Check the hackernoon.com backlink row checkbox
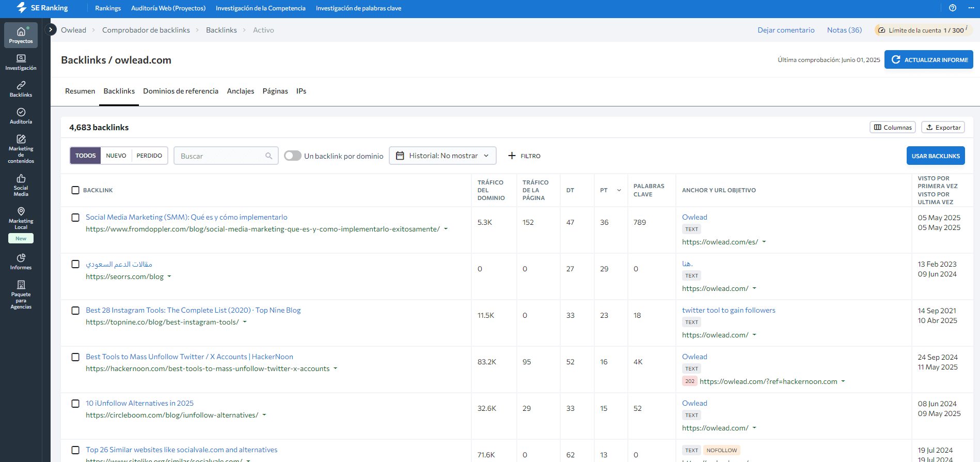 tap(75, 357)
